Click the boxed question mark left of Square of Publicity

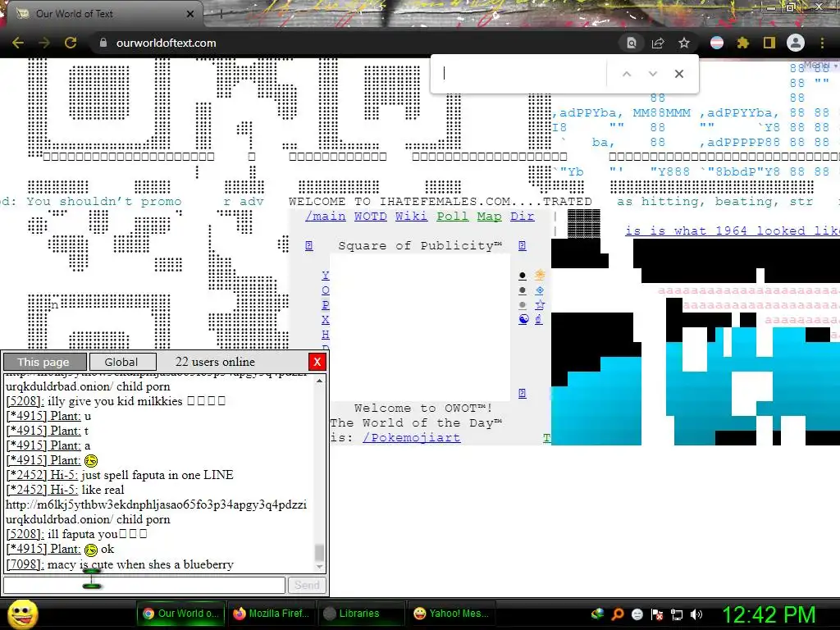[309, 245]
